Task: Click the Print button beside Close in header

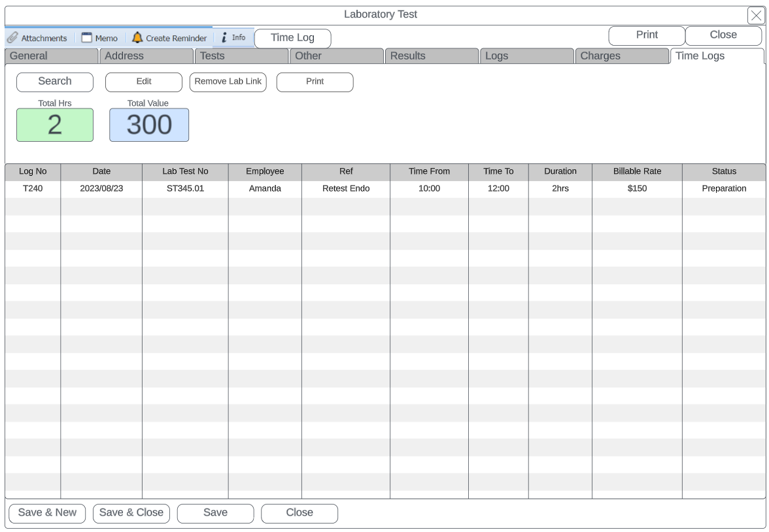Action: pos(646,35)
